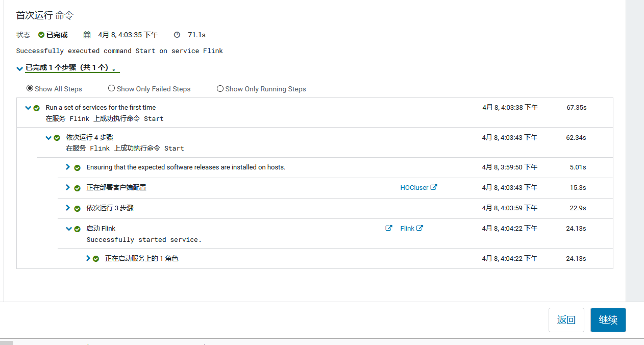
Task: Click timestamp '4月 8, 4:03:59 下午'
Action: click(510, 208)
